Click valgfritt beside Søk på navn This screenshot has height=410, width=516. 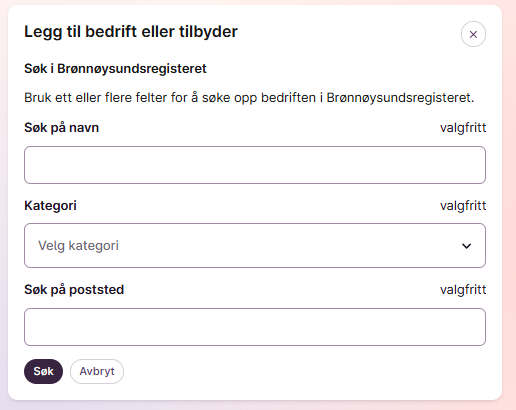[x=463, y=128]
